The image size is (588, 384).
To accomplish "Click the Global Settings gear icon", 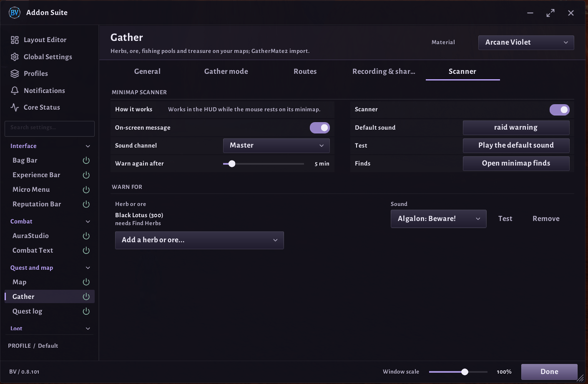I will 15,57.
